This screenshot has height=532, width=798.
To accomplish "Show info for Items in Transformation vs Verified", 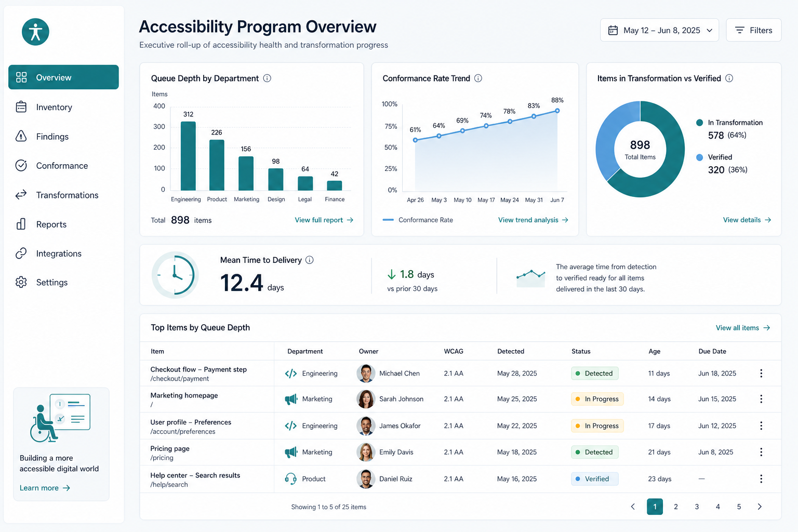I will [x=729, y=78].
